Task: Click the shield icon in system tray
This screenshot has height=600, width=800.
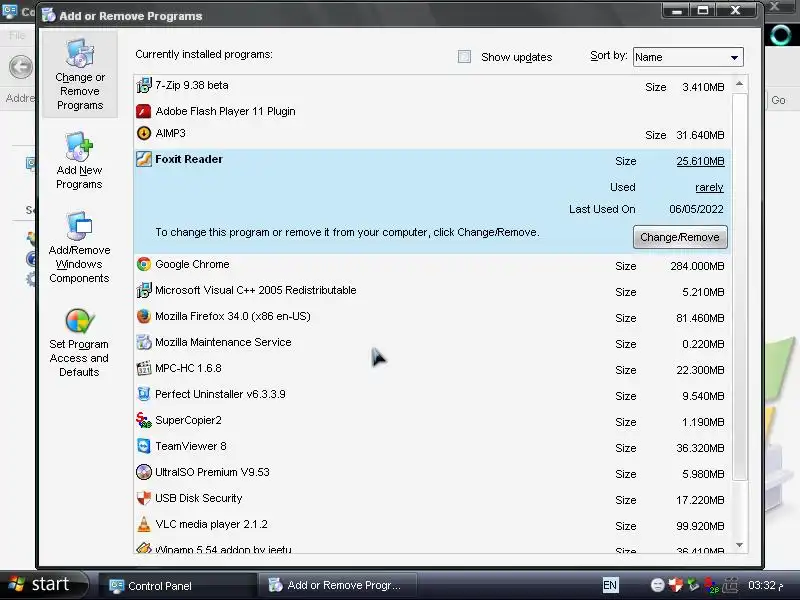Action: point(676,585)
